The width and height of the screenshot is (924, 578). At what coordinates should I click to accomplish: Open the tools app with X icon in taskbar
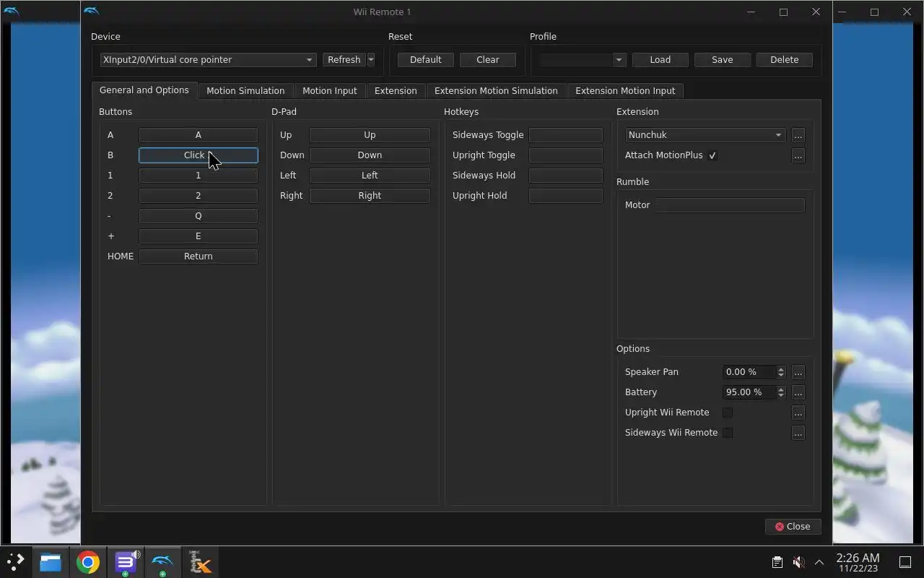click(200, 562)
